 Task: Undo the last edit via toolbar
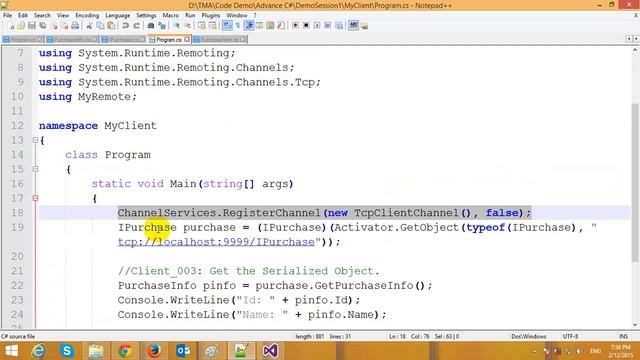coord(125,26)
